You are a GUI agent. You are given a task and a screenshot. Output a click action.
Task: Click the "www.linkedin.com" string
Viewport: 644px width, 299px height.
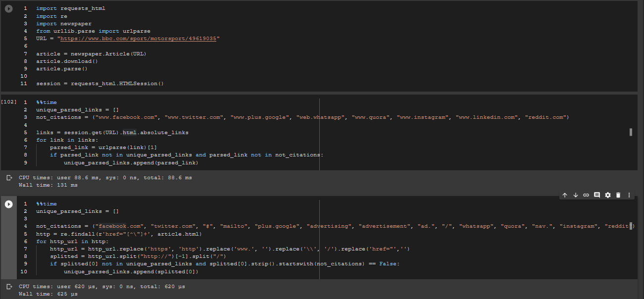pos(487,117)
